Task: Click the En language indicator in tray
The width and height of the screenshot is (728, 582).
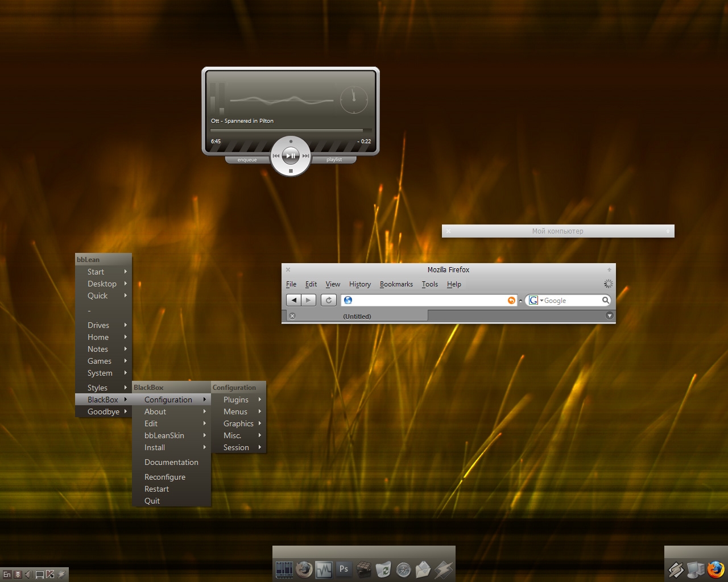Action: point(7,575)
